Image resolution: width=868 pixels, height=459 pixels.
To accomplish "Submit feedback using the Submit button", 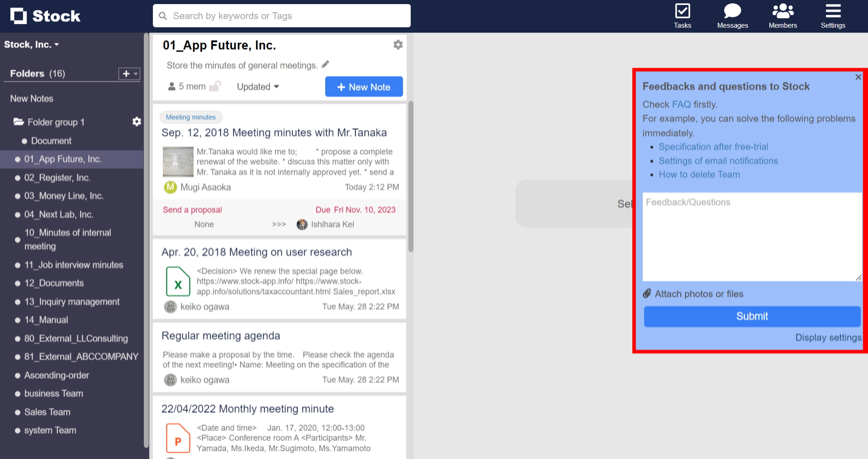I will 752,316.
